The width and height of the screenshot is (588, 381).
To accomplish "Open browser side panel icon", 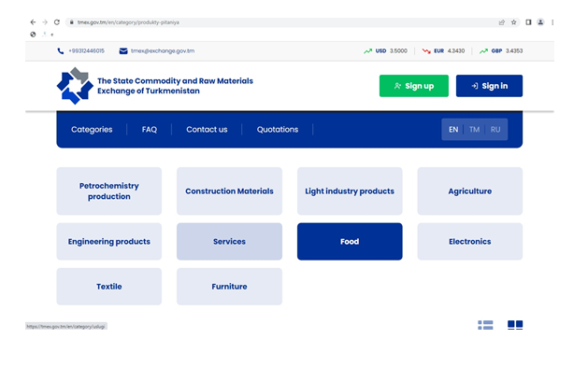I will (527, 22).
